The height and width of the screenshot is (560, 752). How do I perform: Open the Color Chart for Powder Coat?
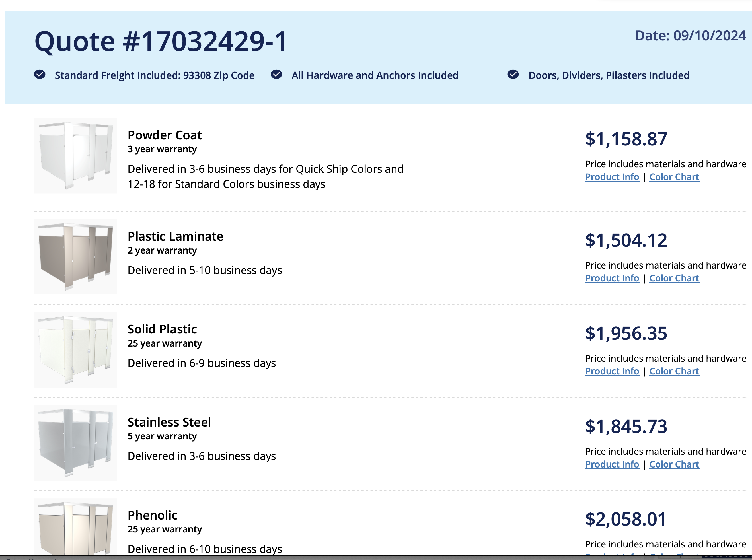tap(674, 177)
